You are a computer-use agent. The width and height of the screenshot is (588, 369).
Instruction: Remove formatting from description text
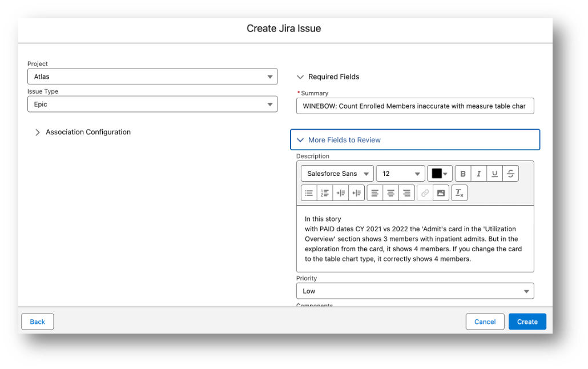pyautogui.click(x=460, y=193)
